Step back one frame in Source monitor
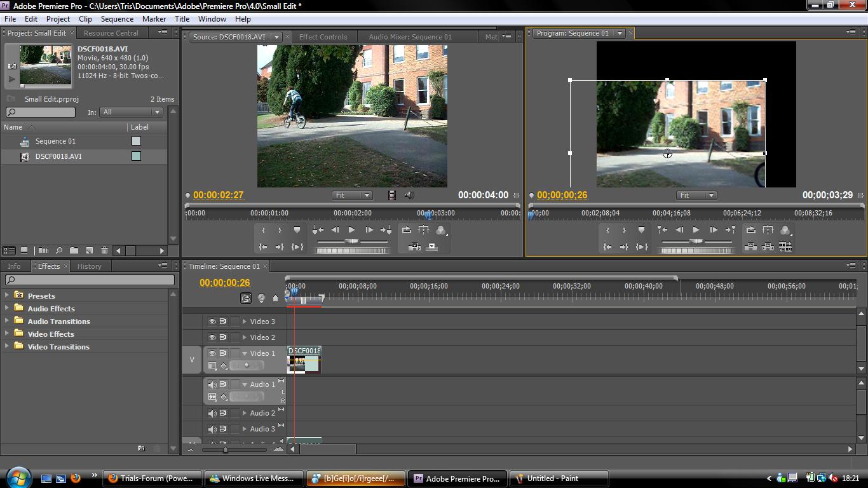This screenshot has width=868, height=488. [x=335, y=230]
